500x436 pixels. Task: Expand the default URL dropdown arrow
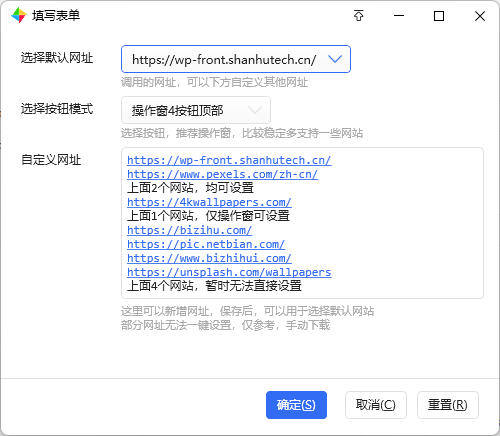tap(335, 59)
